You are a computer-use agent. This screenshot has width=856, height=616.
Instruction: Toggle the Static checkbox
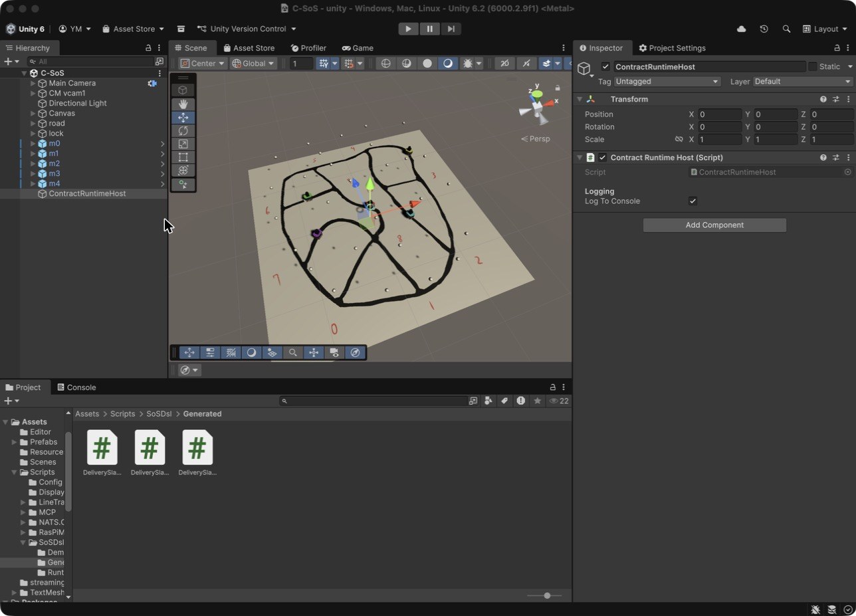812,66
